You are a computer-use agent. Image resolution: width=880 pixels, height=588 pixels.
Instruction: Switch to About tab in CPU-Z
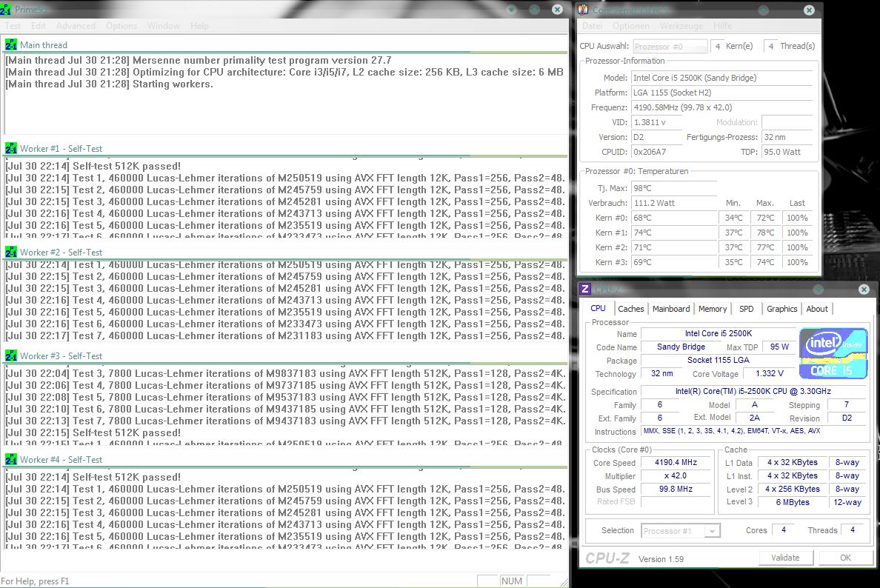817,309
